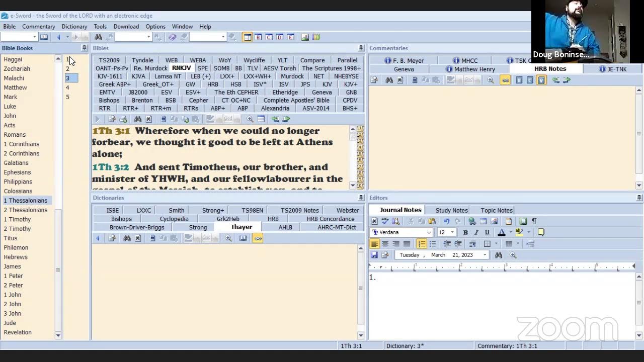Click the Bible search binoculars in main toolbar
This screenshot has width=644, height=362.
coord(98,37)
